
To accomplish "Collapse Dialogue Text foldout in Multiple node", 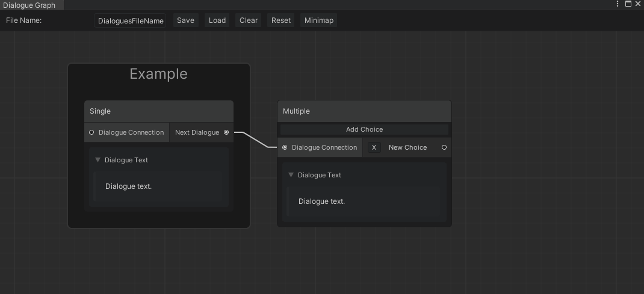I will (x=291, y=175).
